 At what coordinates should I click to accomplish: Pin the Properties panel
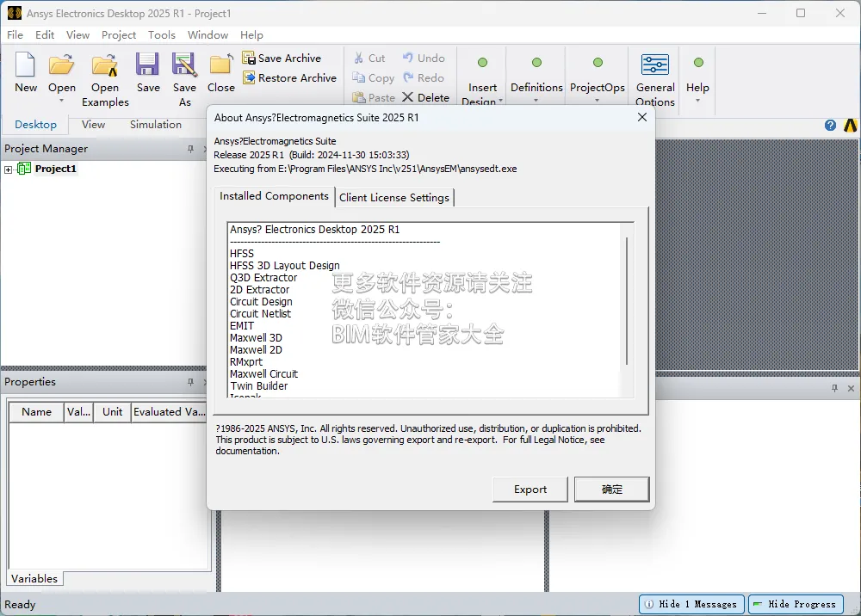tap(190, 382)
